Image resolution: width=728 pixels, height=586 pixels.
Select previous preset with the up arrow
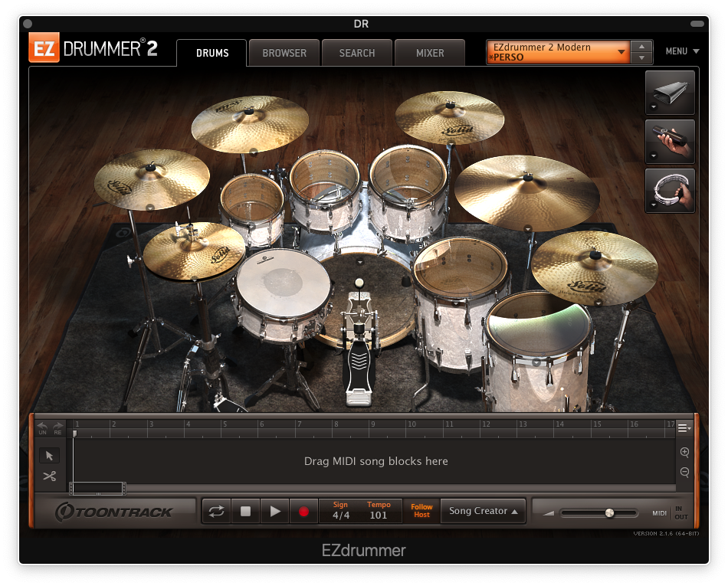pos(641,47)
